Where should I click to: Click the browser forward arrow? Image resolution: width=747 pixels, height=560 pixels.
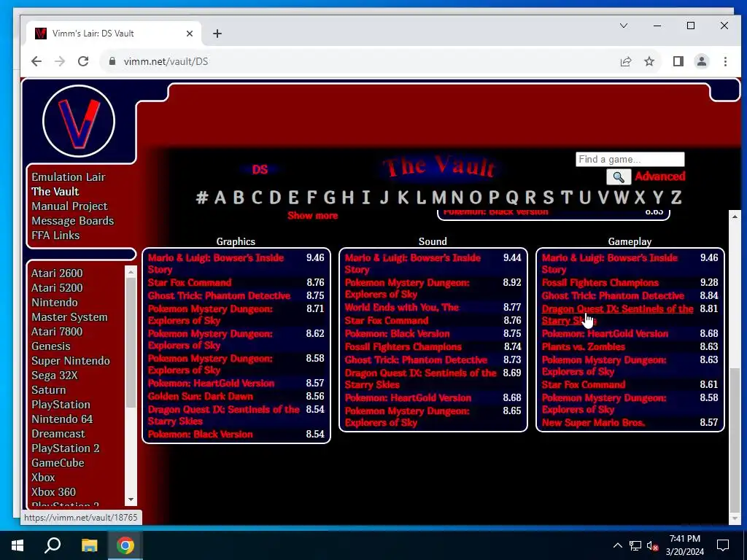tap(60, 61)
